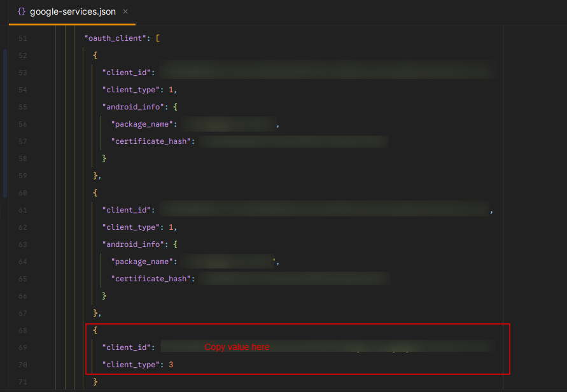Screen dimensions: 567x392
Task: Click "package_name" key on line 56
Action: 143,124
